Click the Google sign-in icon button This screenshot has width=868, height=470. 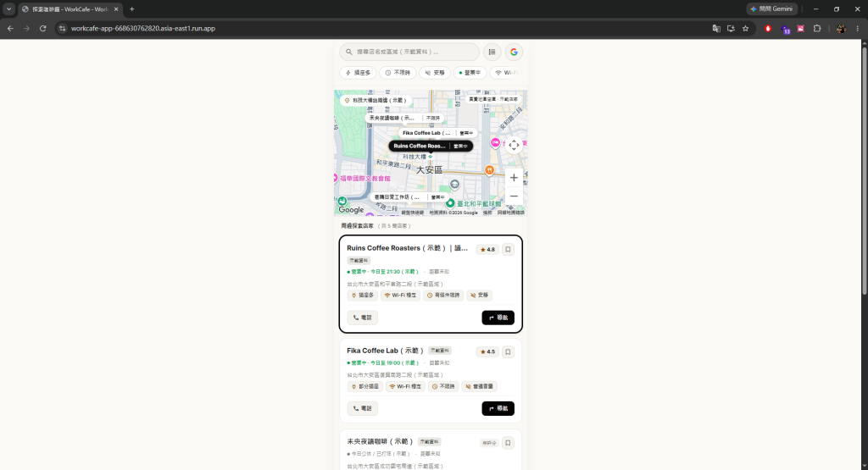(514, 52)
